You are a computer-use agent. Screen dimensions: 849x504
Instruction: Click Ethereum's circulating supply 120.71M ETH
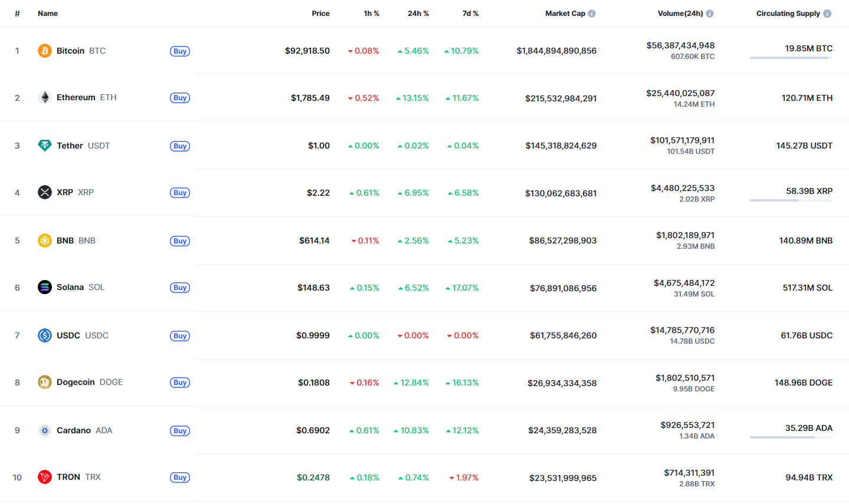(807, 98)
